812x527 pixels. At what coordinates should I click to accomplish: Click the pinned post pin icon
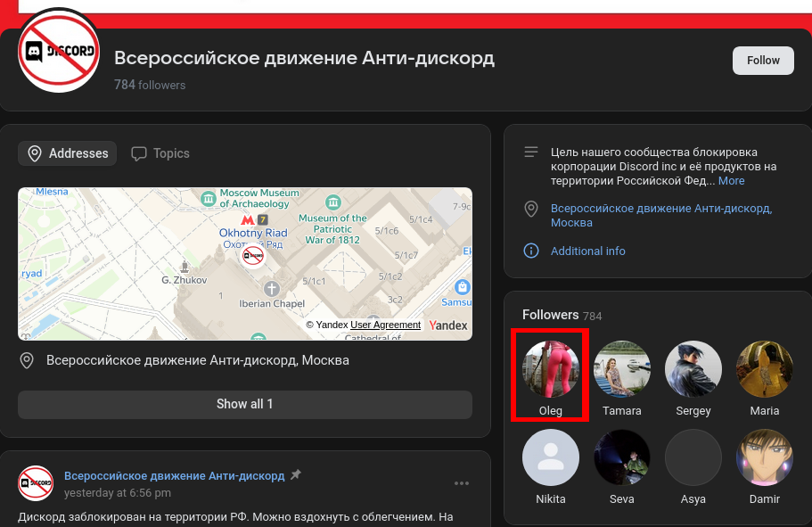(x=296, y=474)
